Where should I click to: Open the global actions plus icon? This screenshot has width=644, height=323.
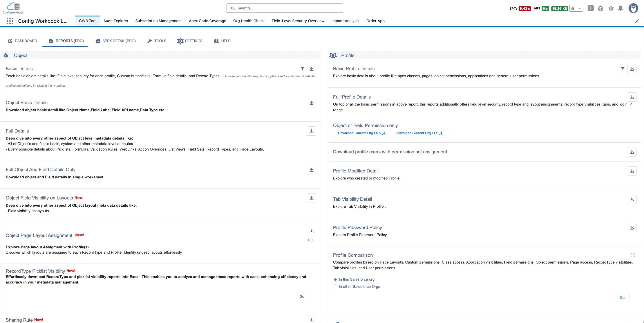590,8
